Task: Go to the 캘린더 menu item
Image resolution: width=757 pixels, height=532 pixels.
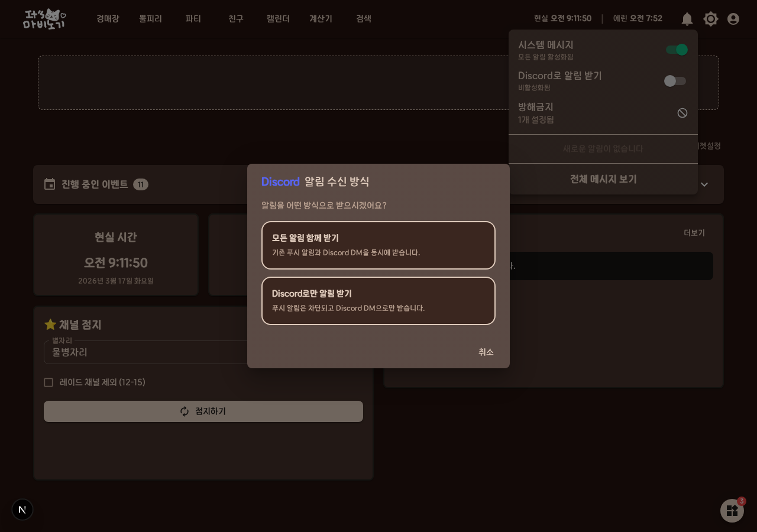Action: tap(278, 19)
